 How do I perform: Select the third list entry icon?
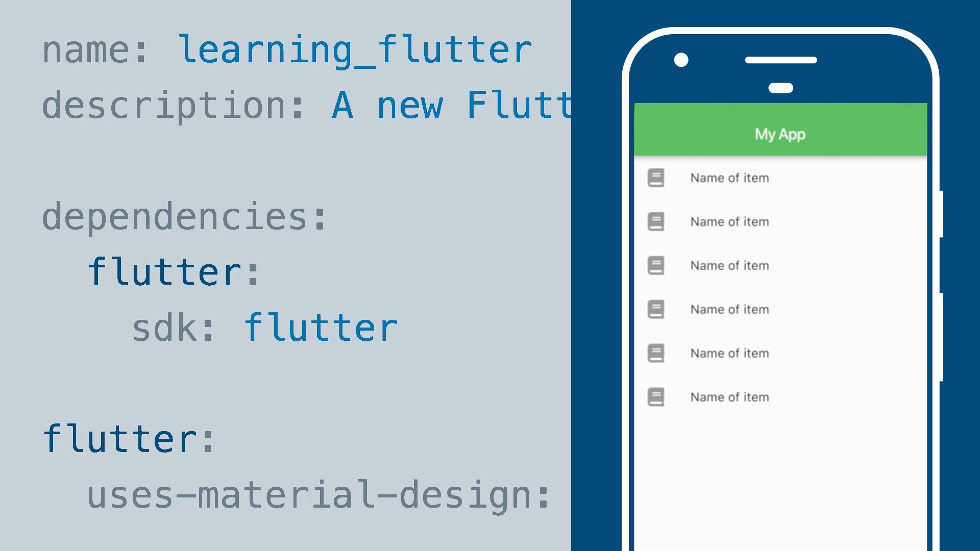(655, 265)
